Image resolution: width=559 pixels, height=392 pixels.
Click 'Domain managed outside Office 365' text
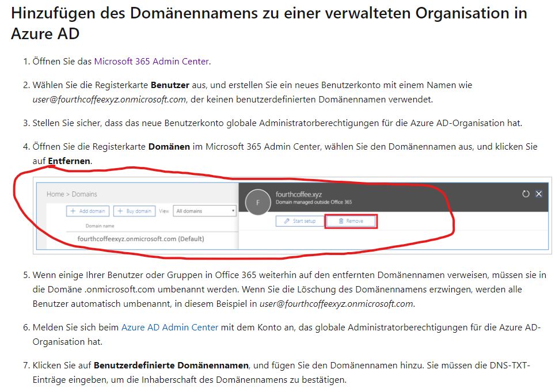pos(314,202)
